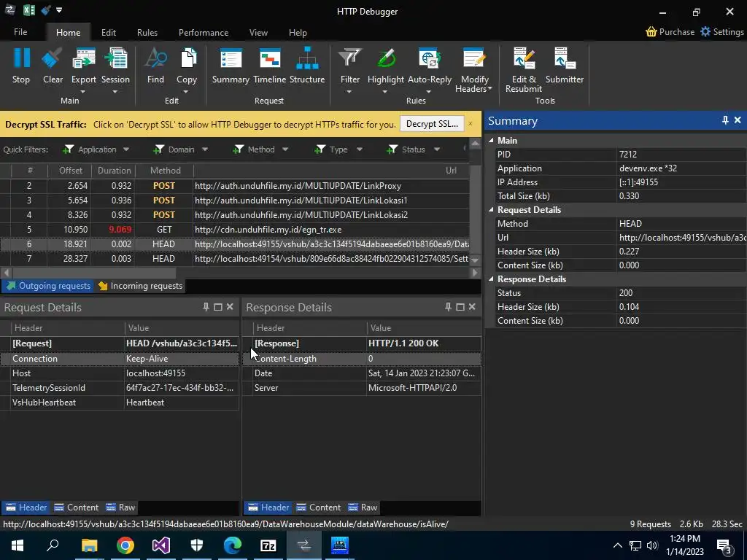The height and width of the screenshot is (560, 747).
Task: Switch to Incoming requests tab
Action: [140, 286]
